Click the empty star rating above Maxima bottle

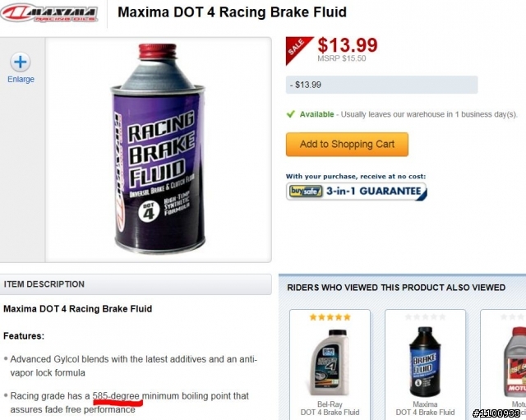(x=425, y=317)
